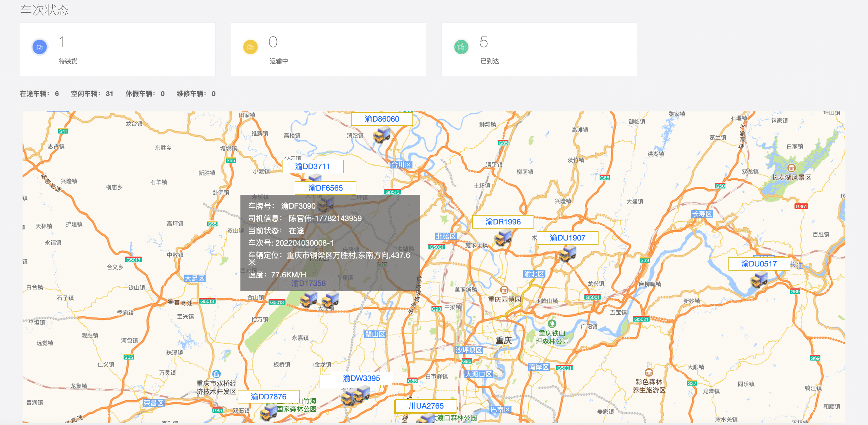Click the truck icon under 渝DU1907
868x425 pixels.
point(568,253)
